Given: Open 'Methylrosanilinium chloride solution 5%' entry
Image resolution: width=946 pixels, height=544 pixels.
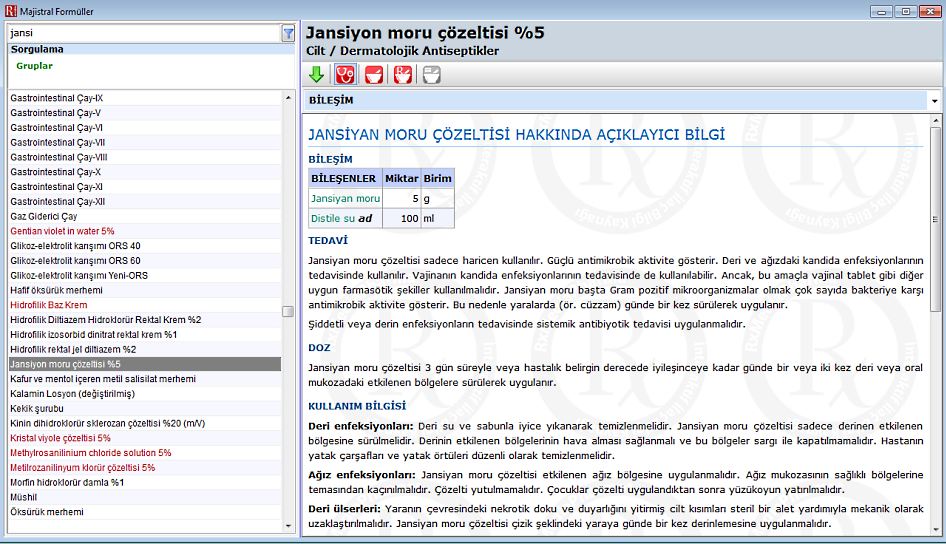Looking at the screenshot, I should point(144,453).
